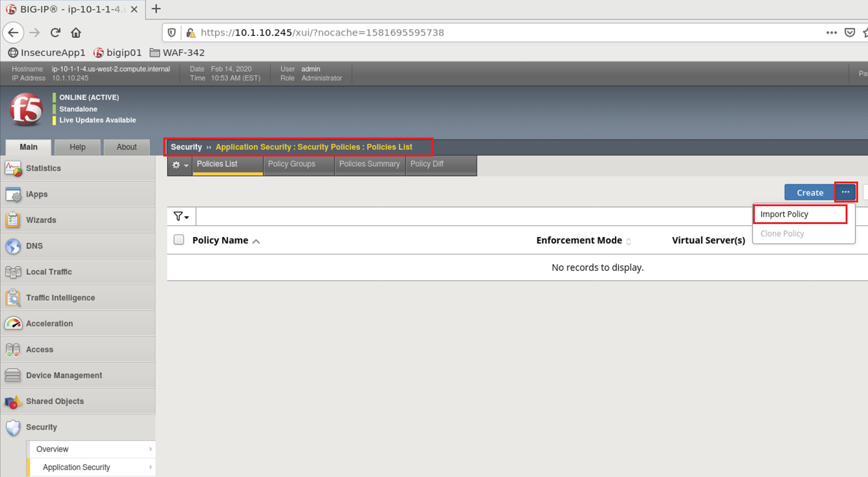Image resolution: width=868 pixels, height=477 pixels.
Task: Click ONLINE (ACTIVE) status link
Action: [89, 97]
